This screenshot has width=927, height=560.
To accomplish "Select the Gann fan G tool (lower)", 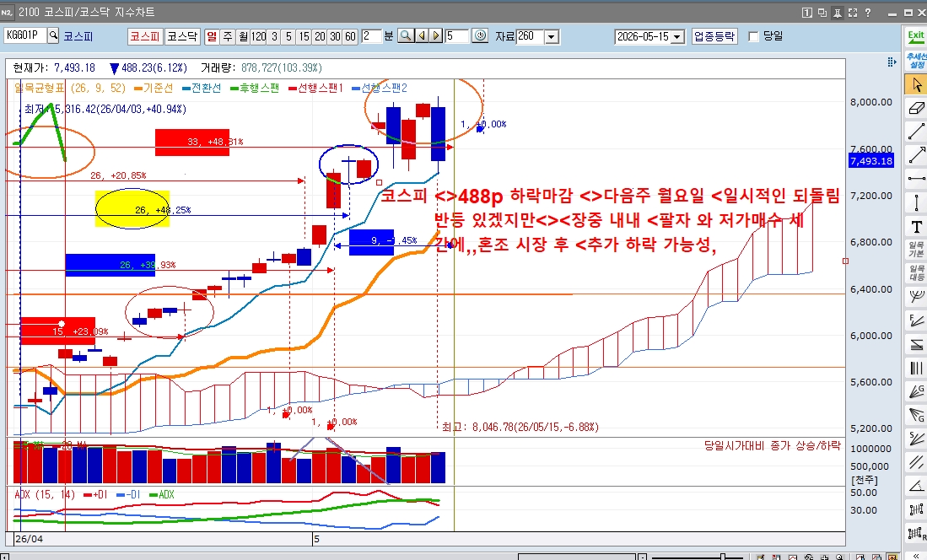I will [x=916, y=415].
